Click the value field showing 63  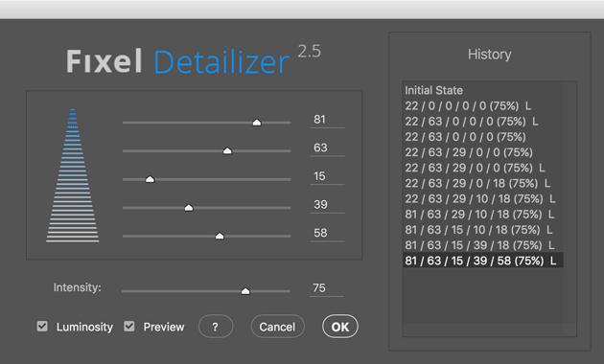(x=327, y=148)
